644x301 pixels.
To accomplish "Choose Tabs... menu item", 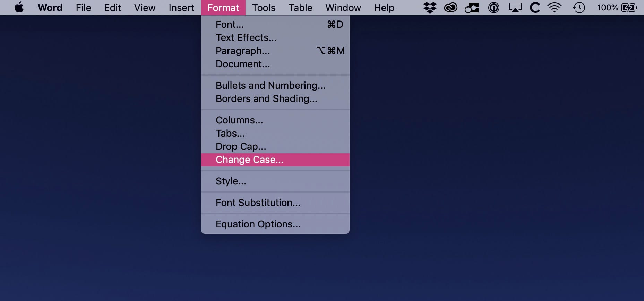I will [x=275, y=133].
